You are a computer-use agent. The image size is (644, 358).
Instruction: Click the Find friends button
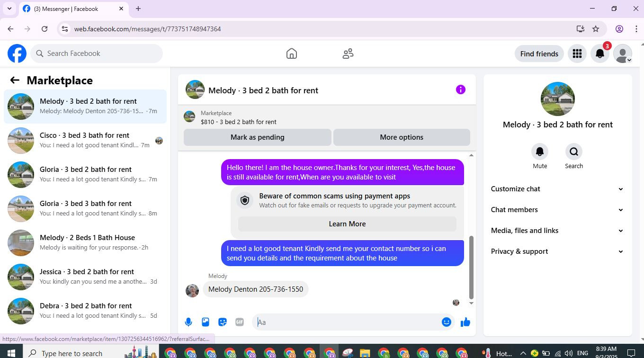[539, 54]
